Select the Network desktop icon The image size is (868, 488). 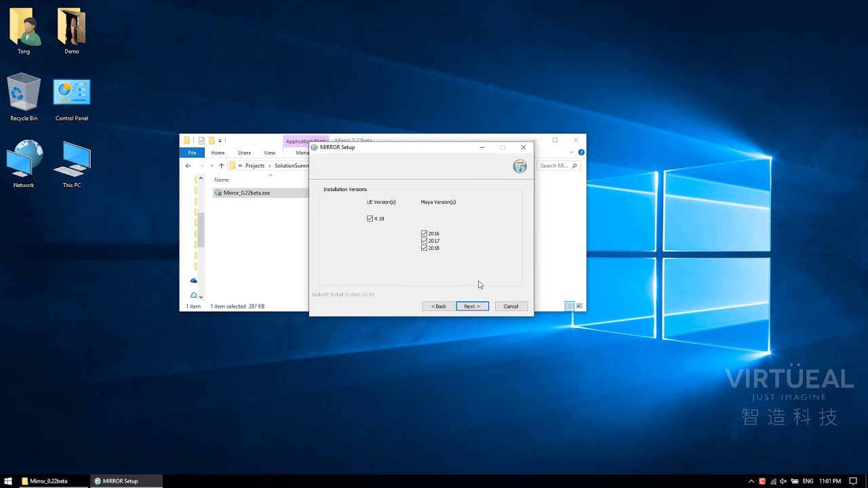click(24, 164)
